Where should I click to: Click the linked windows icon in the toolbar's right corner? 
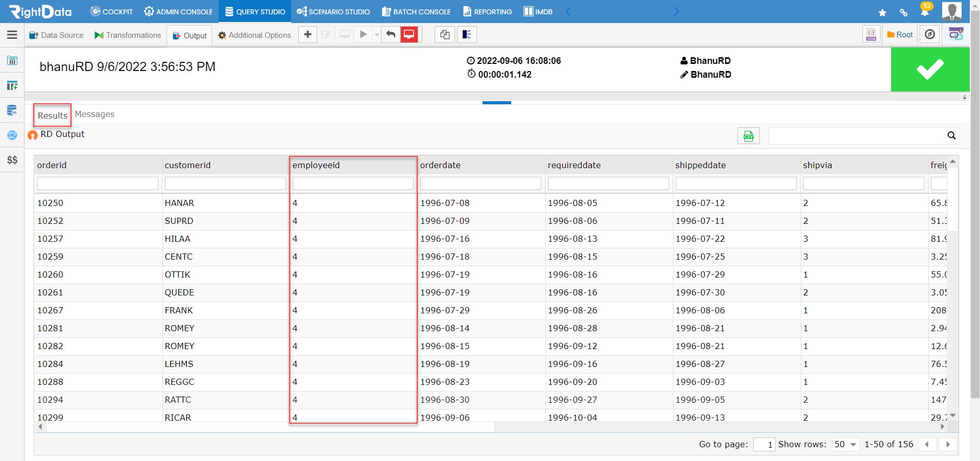(956, 34)
